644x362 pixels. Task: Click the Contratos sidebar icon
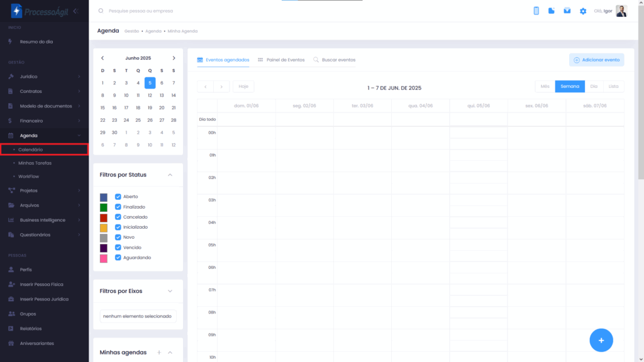click(11, 91)
